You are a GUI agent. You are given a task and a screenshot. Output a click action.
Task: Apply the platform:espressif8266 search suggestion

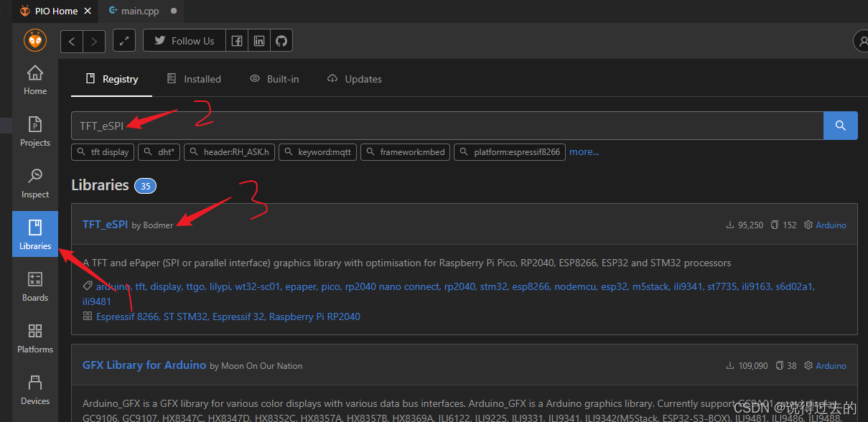tap(510, 152)
